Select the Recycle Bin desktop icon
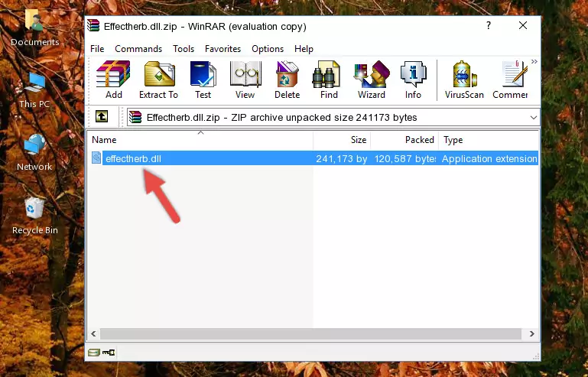Image resolution: width=588 pixels, height=377 pixels. click(35, 216)
